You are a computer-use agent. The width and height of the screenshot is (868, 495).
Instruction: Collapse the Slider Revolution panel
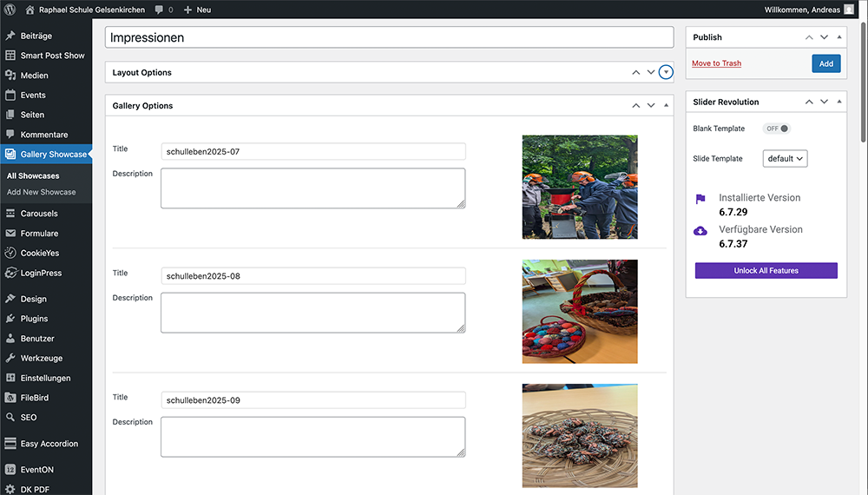coord(839,102)
